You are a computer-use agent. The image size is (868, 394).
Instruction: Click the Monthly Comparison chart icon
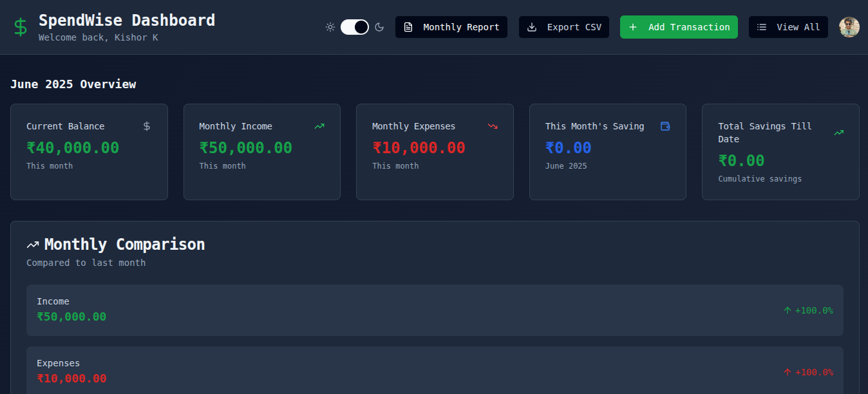coord(32,245)
